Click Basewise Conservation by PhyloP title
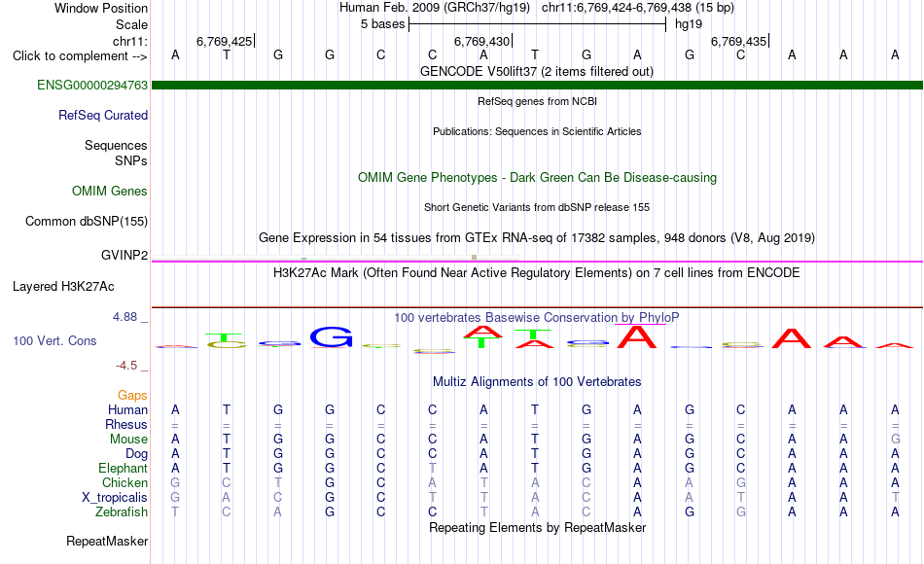The image size is (924, 564). click(x=536, y=318)
